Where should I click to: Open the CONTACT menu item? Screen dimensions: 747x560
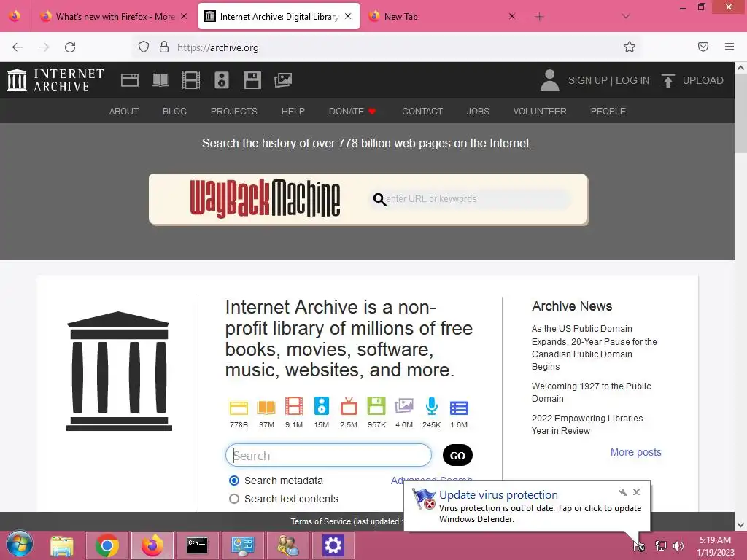pyautogui.click(x=422, y=111)
